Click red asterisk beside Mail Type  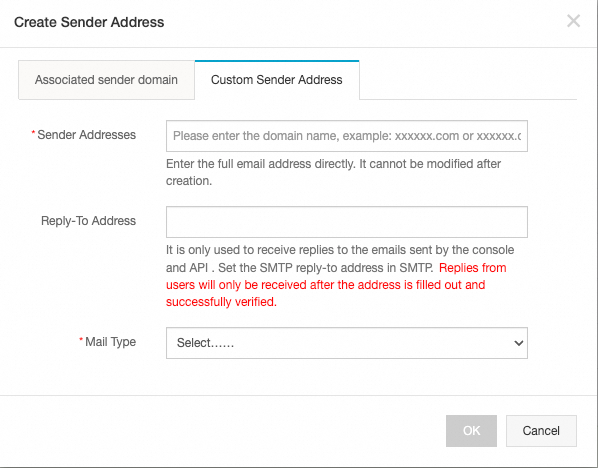coord(81,339)
